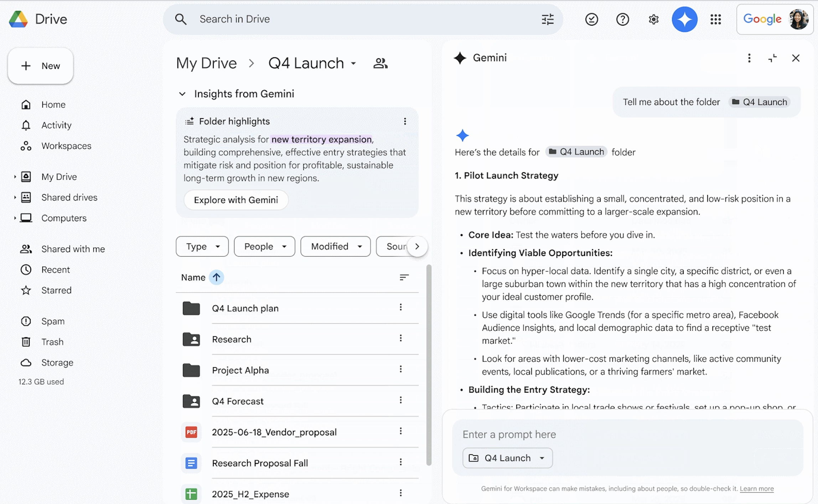Open Shared with me from the sidebar
The width and height of the screenshot is (818, 504).
pyautogui.click(x=73, y=249)
